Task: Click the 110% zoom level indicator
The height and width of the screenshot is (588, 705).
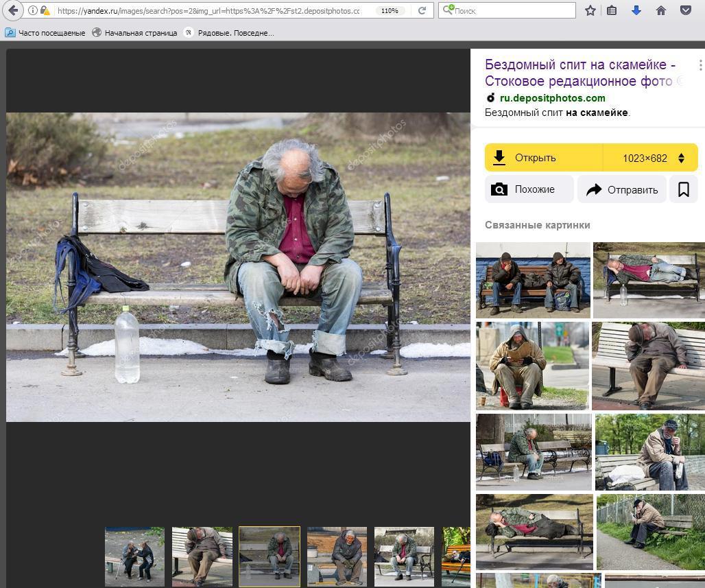Action: coord(390,10)
